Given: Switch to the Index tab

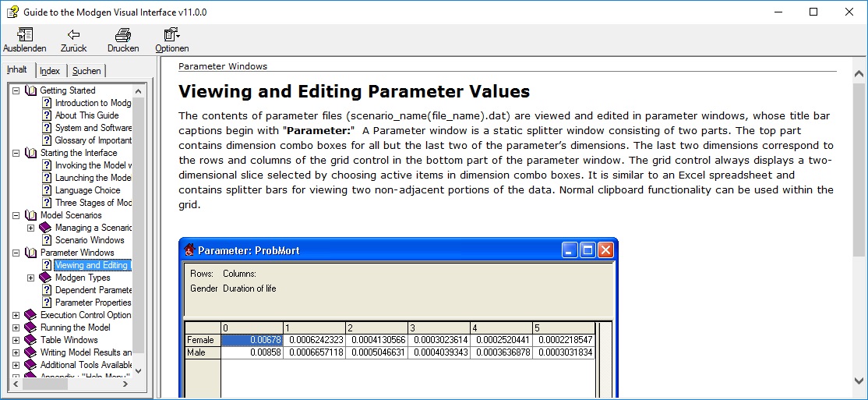Looking at the screenshot, I should [x=50, y=71].
